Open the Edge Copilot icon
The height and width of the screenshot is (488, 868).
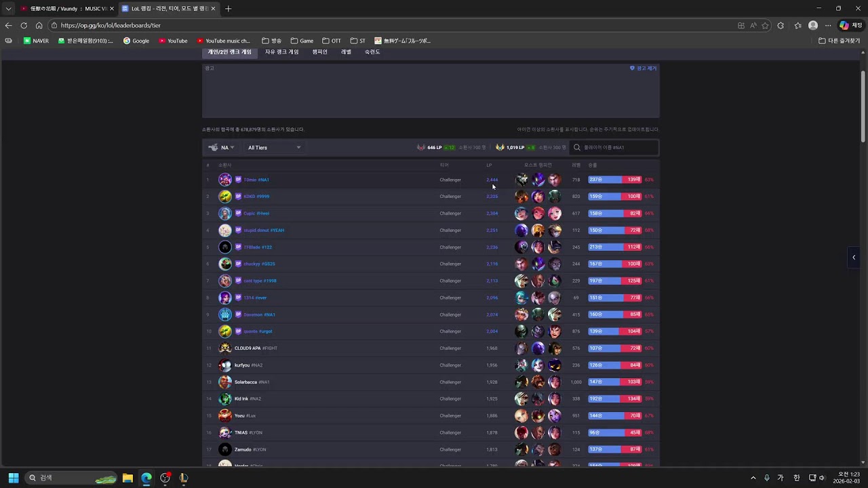tap(844, 26)
